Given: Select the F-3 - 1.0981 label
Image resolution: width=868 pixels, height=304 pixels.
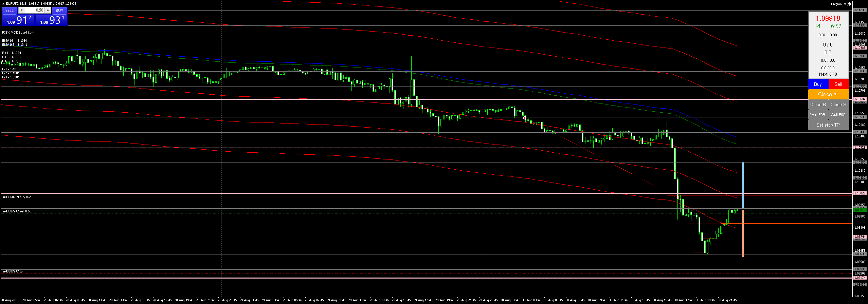Looking at the screenshot, I should (11, 77).
